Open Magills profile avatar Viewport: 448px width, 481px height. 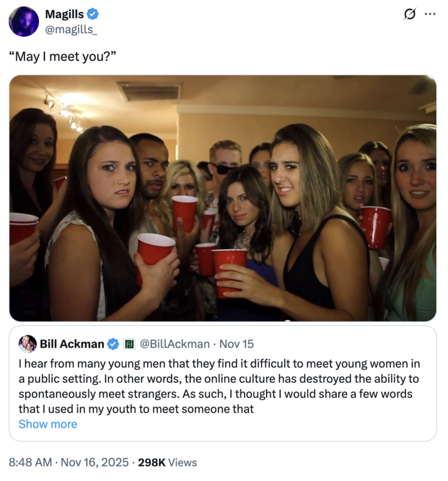click(x=24, y=21)
